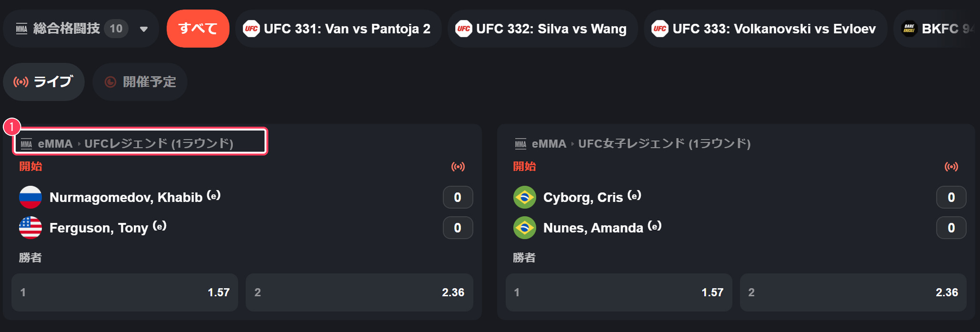The height and width of the screenshot is (332, 980).
Task: Click the Russian flag beside Nurmagomedov, Khabib
Action: coord(30,197)
